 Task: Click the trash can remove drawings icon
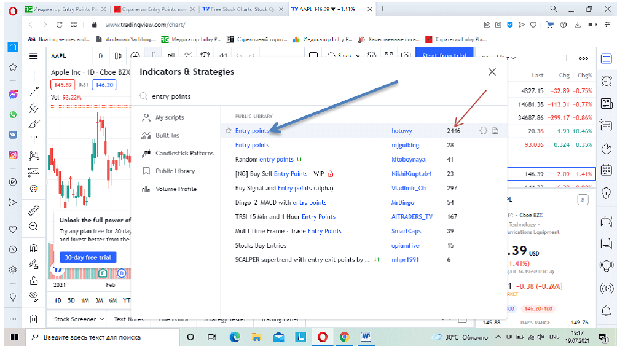[x=34, y=319]
